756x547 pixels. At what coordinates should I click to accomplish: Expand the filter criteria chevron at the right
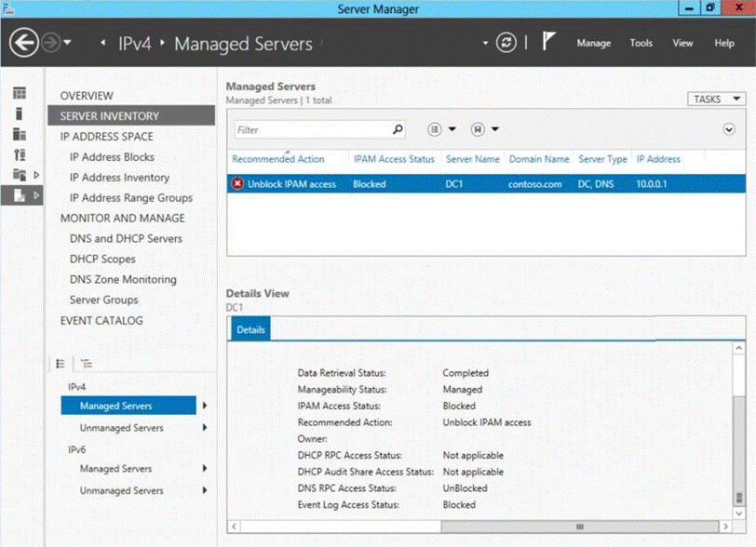click(729, 129)
